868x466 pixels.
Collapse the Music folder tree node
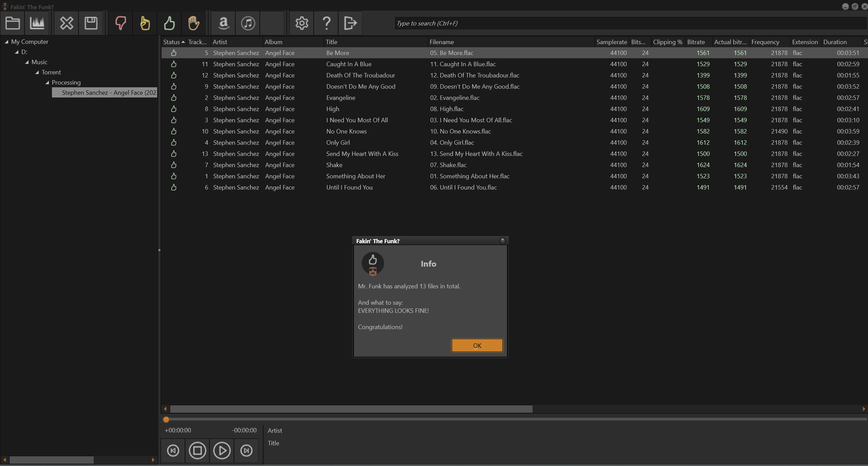coord(27,62)
